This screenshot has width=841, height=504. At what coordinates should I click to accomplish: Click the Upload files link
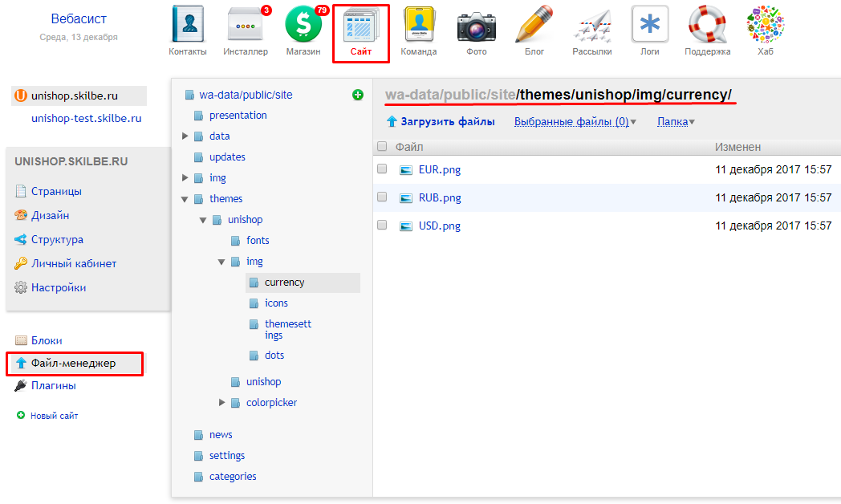point(447,122)
